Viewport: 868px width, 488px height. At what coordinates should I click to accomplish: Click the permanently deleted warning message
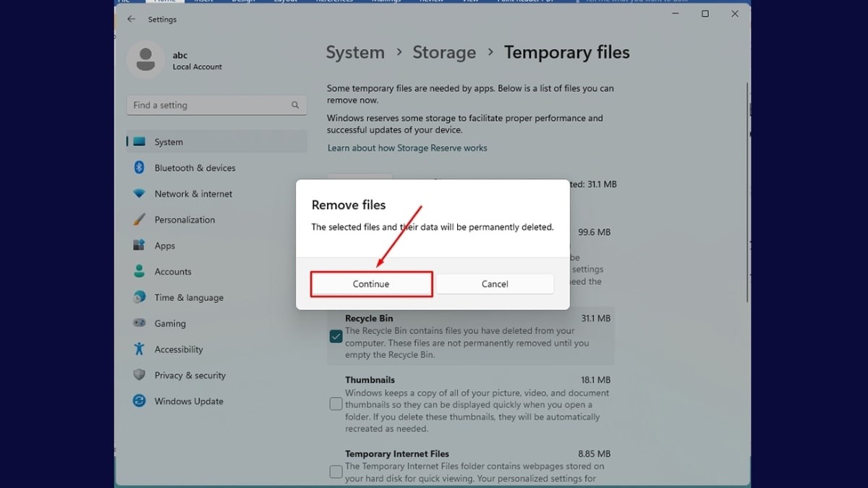pos(433,227)
